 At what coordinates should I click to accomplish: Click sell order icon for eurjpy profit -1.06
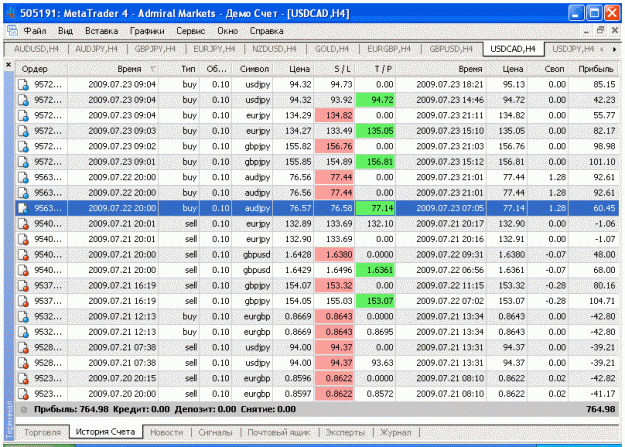pyautogui.click(x=24, y=224)
